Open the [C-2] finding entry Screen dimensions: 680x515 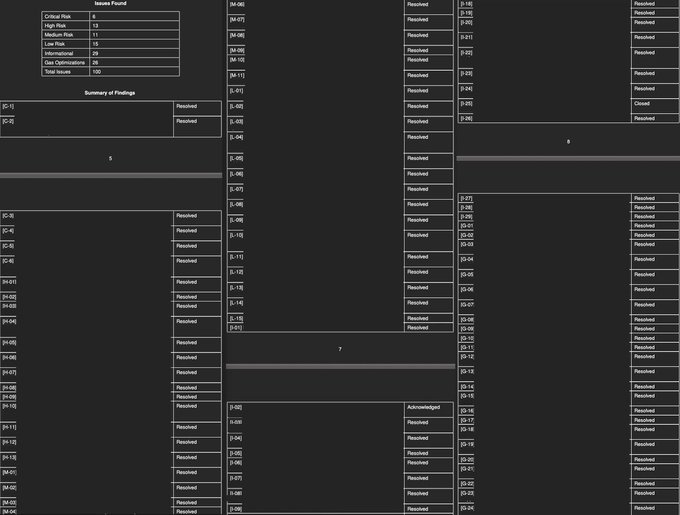click(8, 121)
